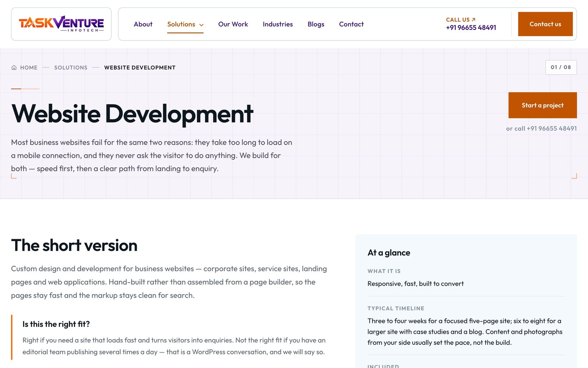
Task: Click the 'At a glance' heading
Action: pos(389,253)
